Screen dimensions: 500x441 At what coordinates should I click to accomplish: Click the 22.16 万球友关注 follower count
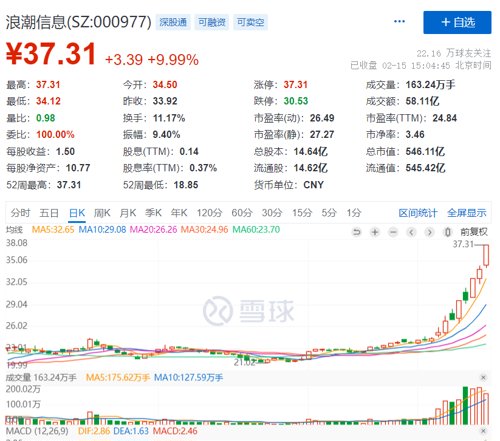(x=453, y=53)
